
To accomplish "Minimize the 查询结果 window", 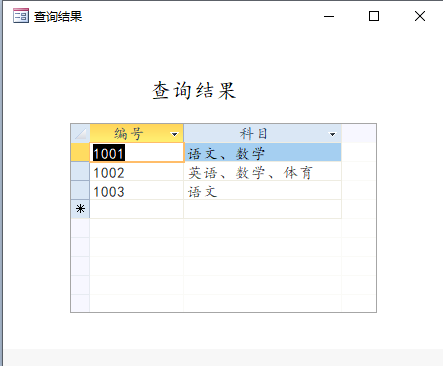I will pos(329,16).
